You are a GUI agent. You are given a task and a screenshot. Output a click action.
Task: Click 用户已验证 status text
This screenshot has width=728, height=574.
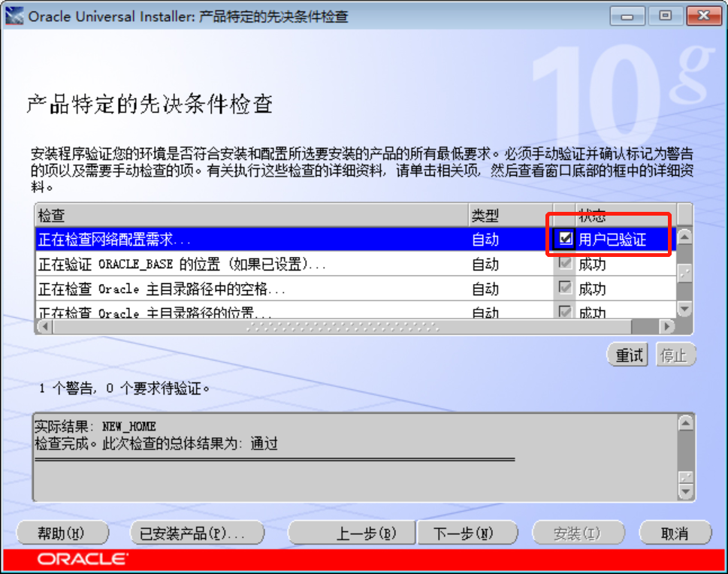point(612,239)
